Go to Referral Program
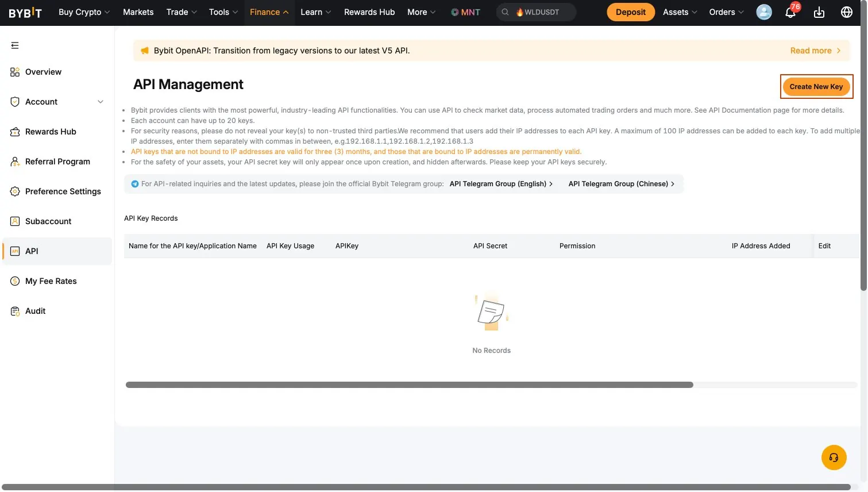This screenshot has height=492, width=868. coord(57,162)
